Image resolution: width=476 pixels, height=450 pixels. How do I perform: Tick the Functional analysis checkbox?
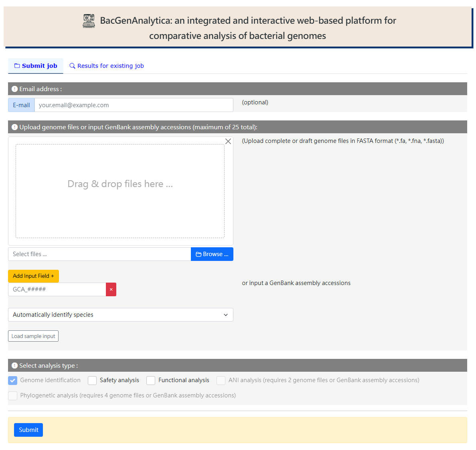(151, 381)
